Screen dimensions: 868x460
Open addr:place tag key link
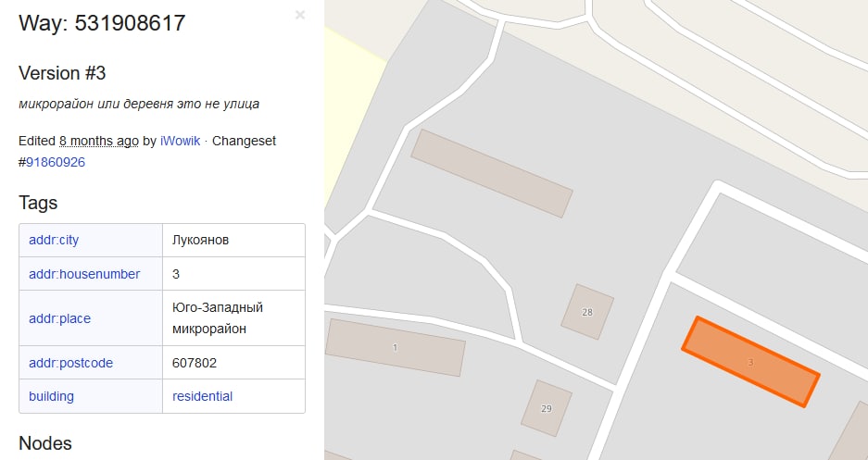60,318
